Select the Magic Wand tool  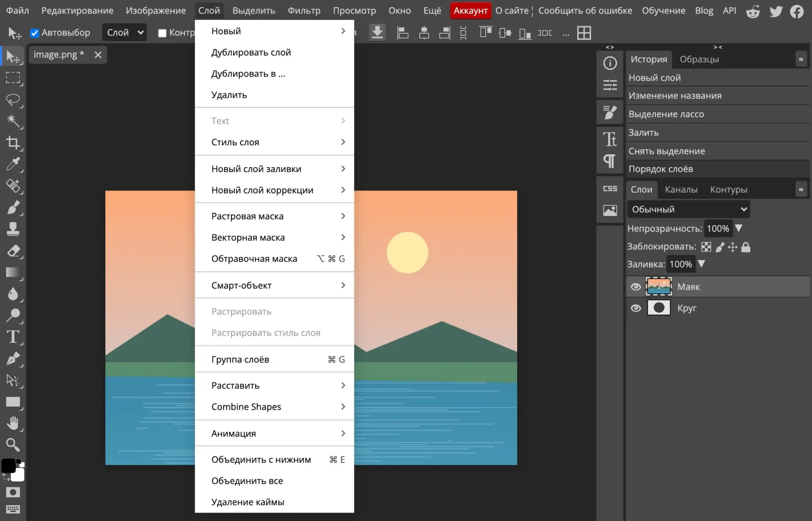coord(13,121)
